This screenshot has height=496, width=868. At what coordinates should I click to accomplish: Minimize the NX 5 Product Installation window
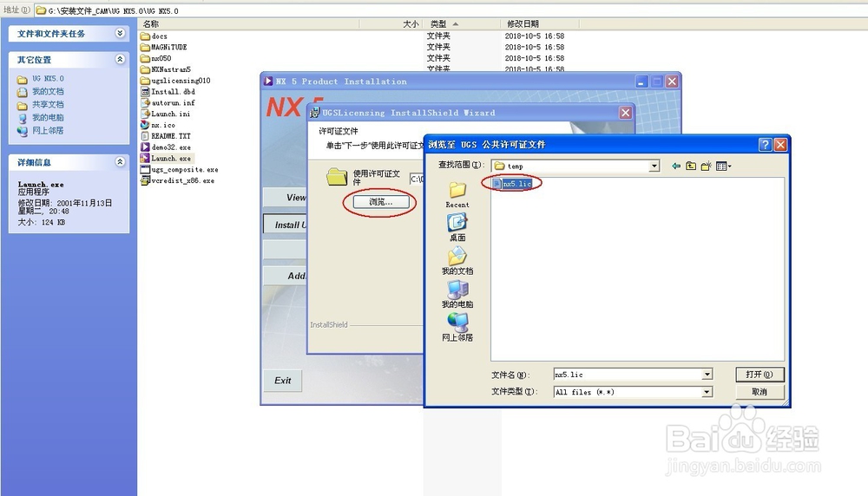click(641, 82)
